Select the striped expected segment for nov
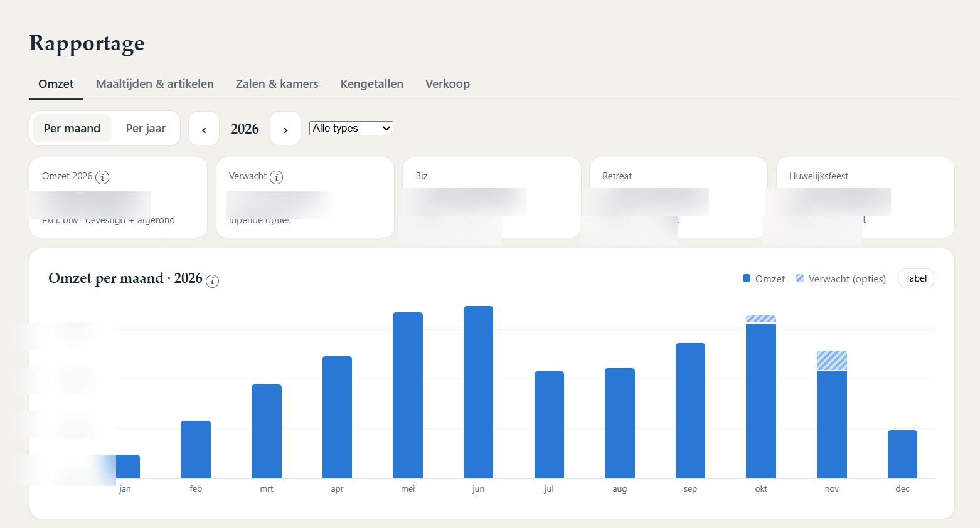Image resolution: width=980 pixels, height=528 pixels. pyautogui.click(x=832, y=361)
